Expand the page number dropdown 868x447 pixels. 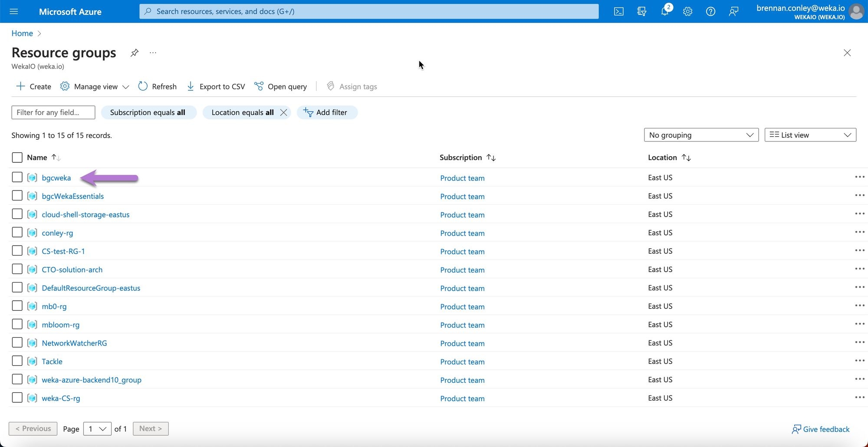click(x=97, y=429)
